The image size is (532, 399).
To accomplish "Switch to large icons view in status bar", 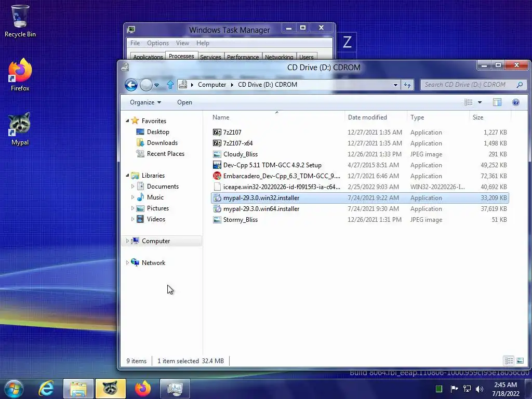I will coord(520,361).
